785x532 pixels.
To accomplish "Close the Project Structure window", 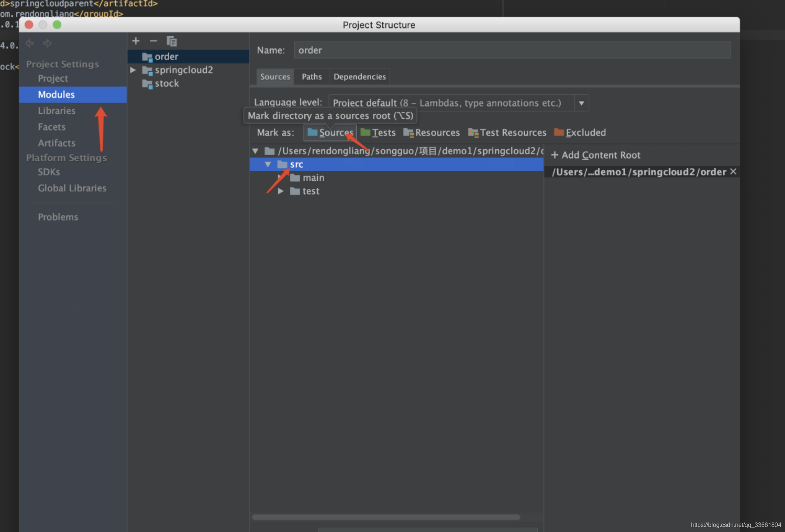I will [x=29, y=25].
